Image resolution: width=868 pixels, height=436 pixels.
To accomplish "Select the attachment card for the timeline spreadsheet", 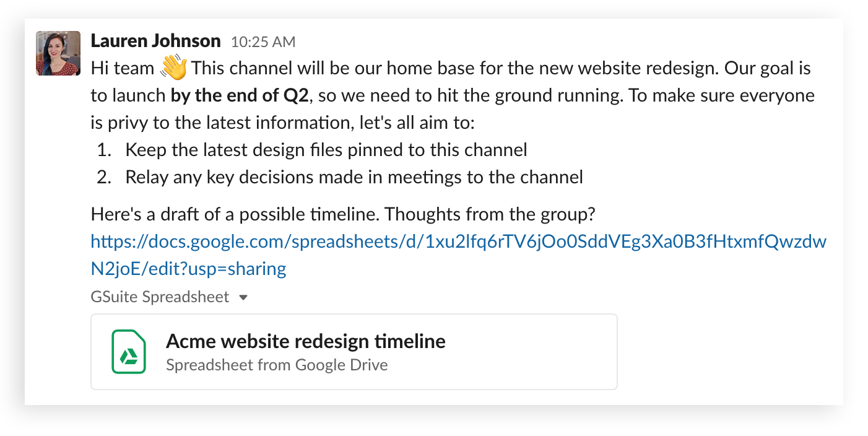I will pos(354,351).
